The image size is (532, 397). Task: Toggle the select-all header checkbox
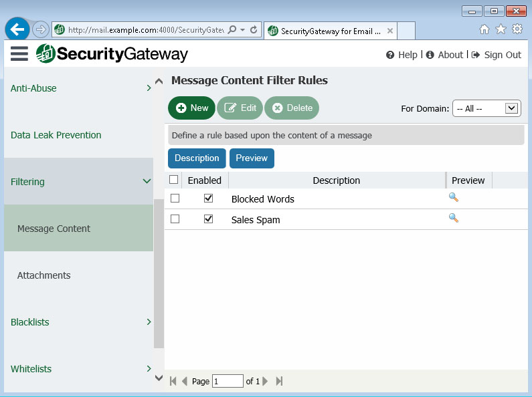173,180
